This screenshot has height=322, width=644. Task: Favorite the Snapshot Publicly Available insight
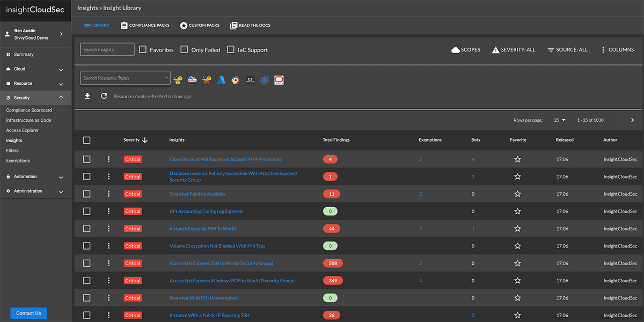(x=517, y=194)
